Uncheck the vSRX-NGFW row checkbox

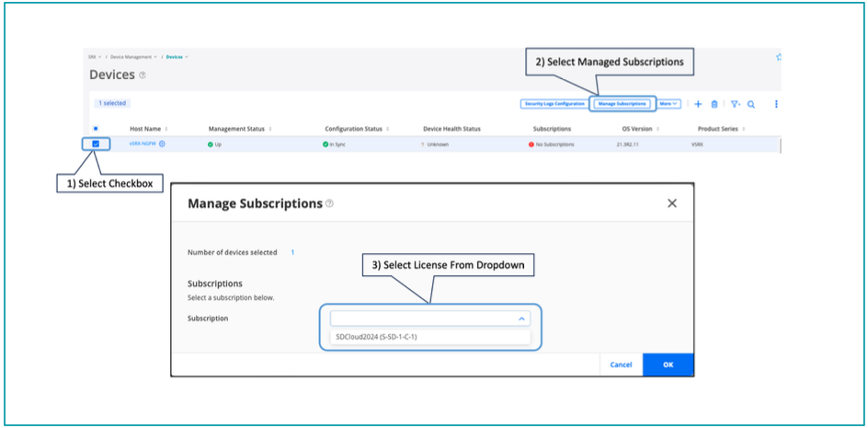[97, 144]
